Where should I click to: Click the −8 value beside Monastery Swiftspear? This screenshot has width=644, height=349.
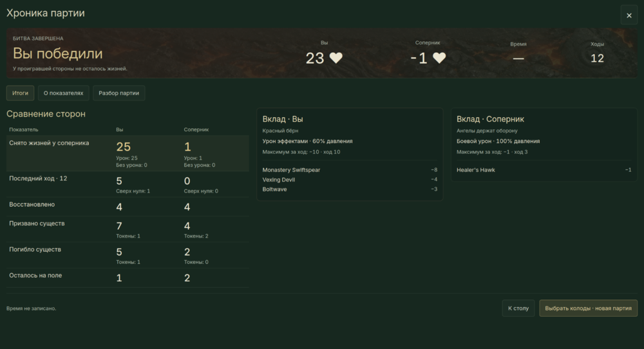pos(433,170)
